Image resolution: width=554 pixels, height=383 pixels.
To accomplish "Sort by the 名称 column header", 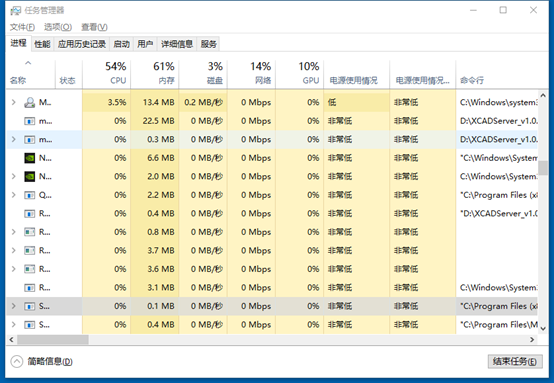I will tap(30, 73).
